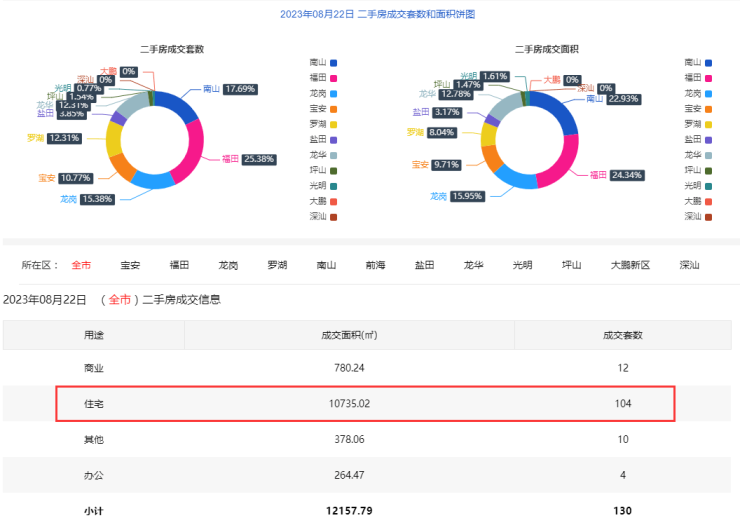Click the 商业 row usage cell

pyautogui.click(x=93, y=368)
